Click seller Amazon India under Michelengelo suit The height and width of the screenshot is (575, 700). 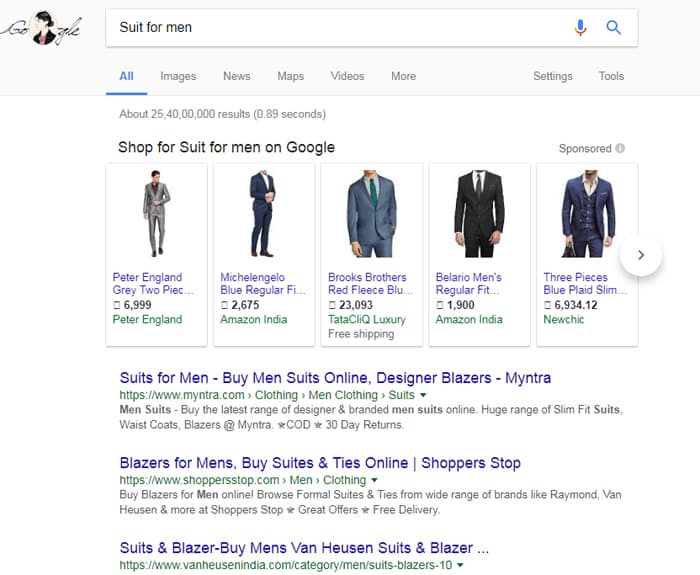(x=254, y=320)
